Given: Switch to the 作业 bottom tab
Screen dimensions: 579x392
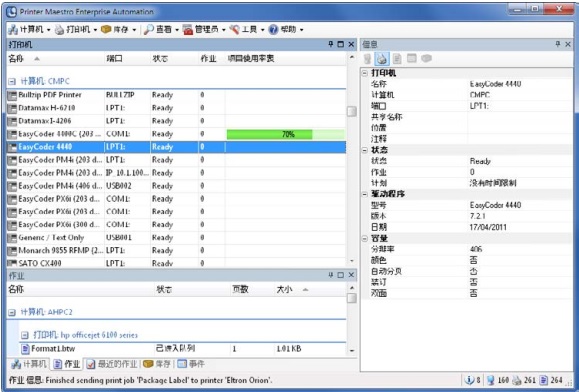Looking at the screenshot, I should coord(67,364).
